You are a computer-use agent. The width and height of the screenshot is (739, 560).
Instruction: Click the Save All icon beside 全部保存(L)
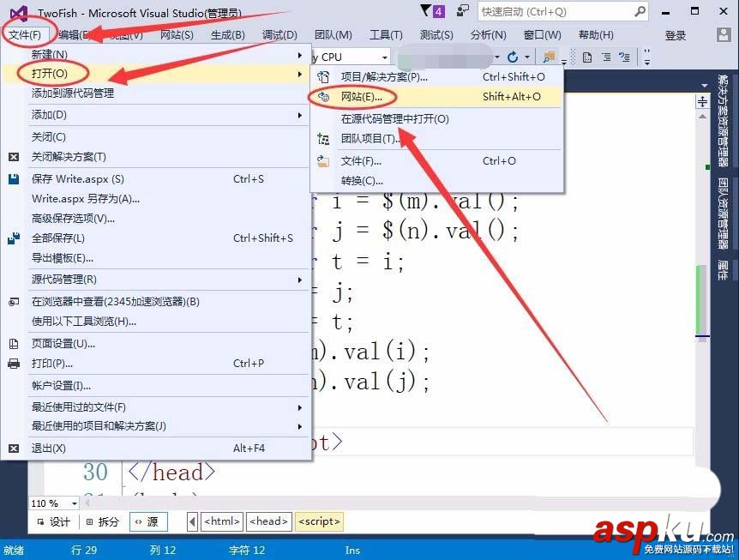pos(10,238)
